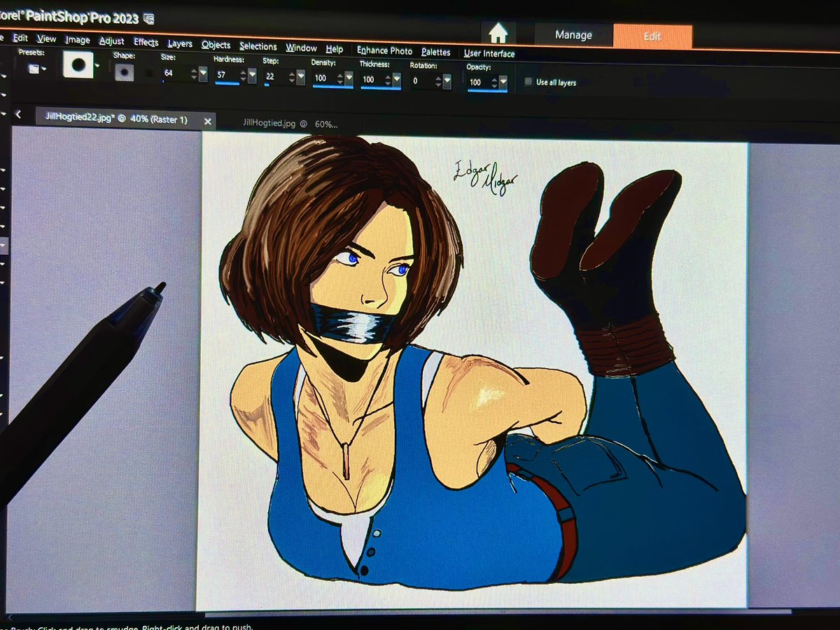
Task: Open the Density slider dropdown
Action: click(x=349, y=79)
